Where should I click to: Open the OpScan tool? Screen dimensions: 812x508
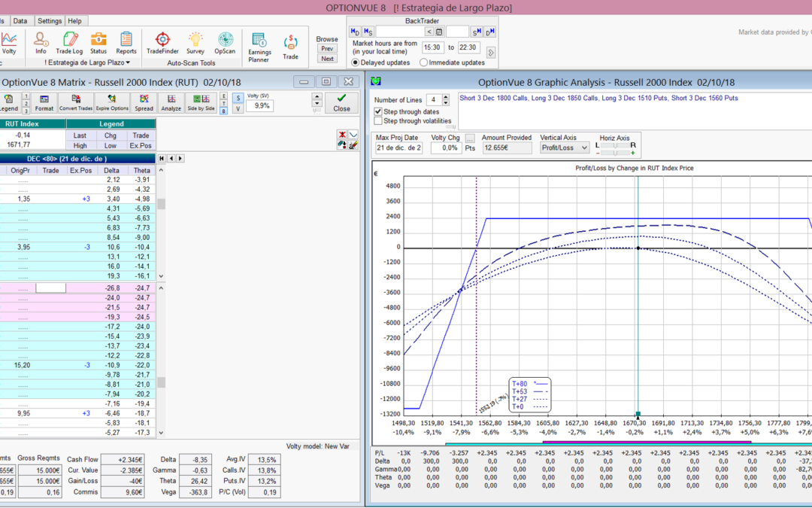pos(225,43)
